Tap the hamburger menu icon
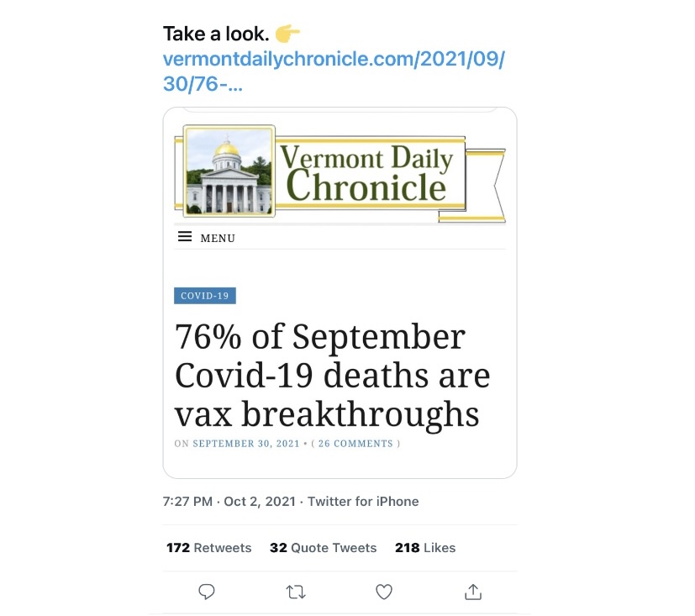The height and width of the screenshot is (616, 695). [x=185, y=238]
